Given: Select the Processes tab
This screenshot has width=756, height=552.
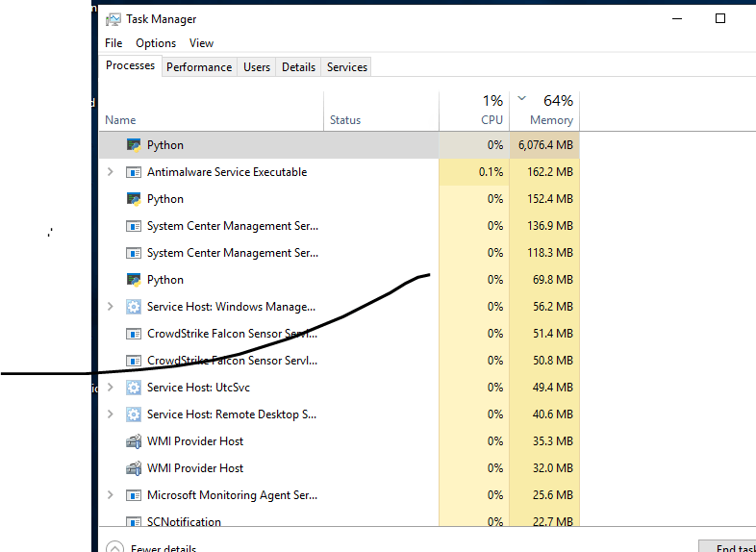Looking at the screenshot, I should (x=130, y=65).
